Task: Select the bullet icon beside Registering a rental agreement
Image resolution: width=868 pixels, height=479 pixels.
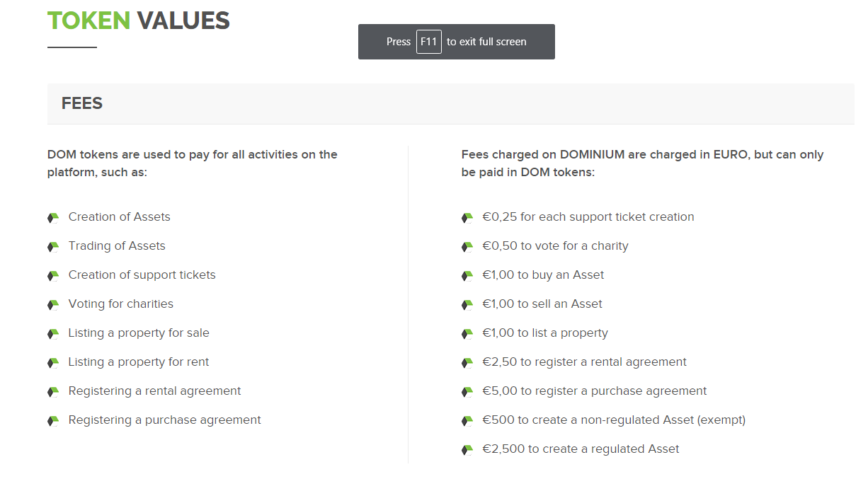Action: point(53,392)
